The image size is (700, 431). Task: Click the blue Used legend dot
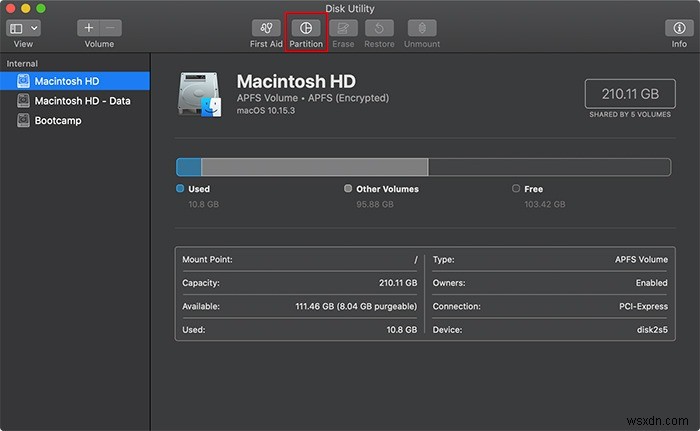click(x=180, y=188)
